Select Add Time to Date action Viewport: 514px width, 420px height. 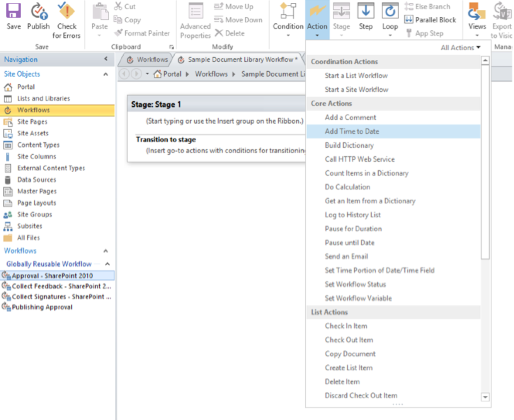(352, 131)
